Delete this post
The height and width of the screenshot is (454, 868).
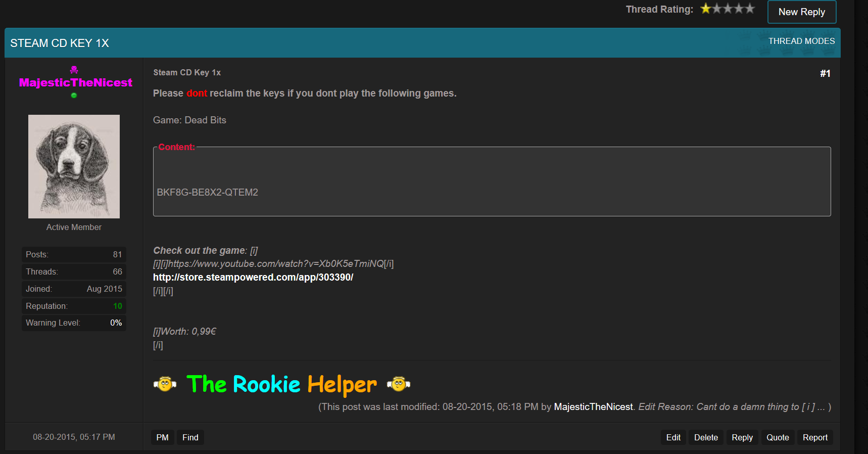[706, 437]
